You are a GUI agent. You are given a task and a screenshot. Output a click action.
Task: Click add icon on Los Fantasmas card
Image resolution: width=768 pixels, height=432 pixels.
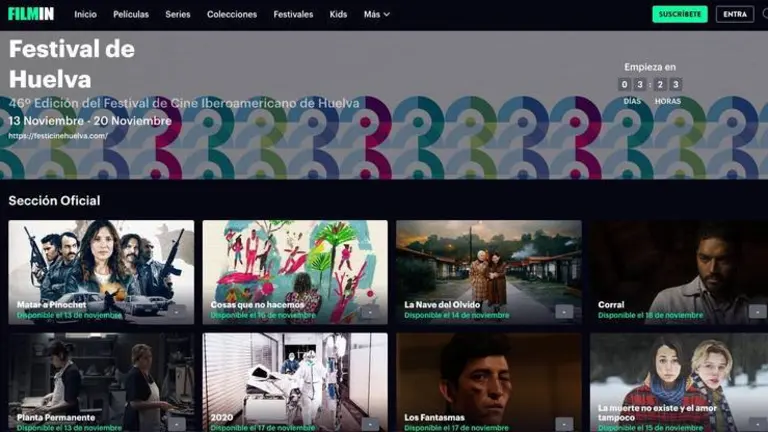(x=564, y=424)
